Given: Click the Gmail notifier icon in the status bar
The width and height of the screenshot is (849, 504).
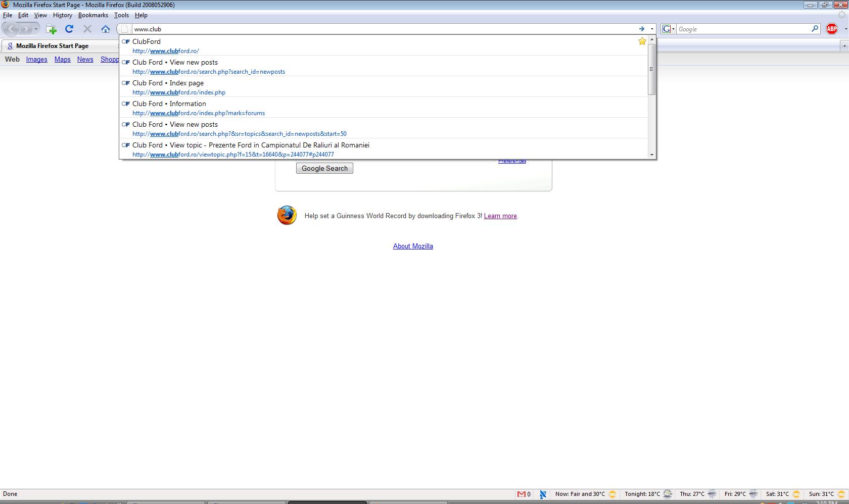Looking at the screenshot, I should click(522, 494).
